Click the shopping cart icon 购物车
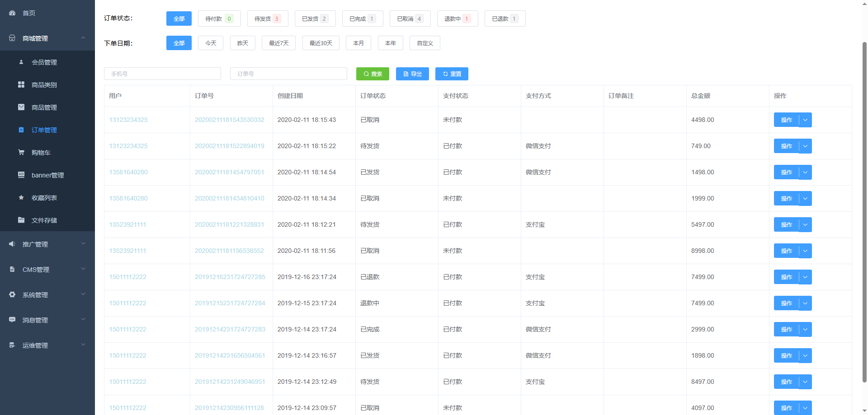The image size is (868, 415). point(21,153)
